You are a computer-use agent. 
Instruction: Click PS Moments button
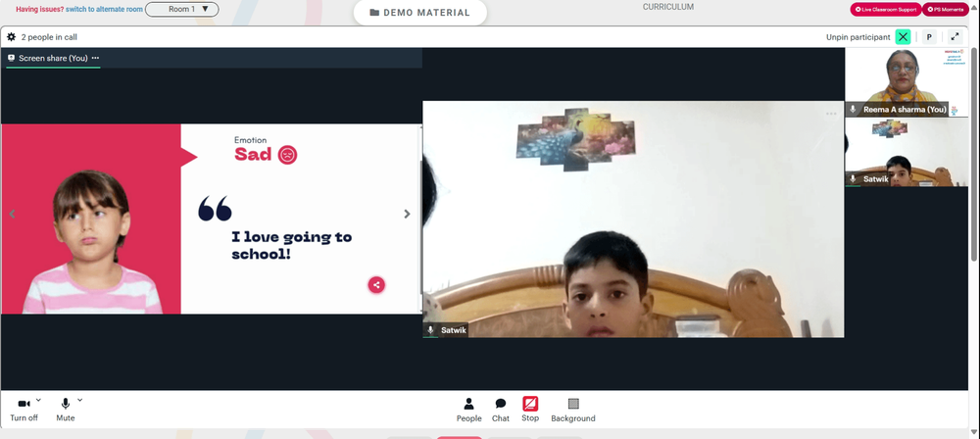click(x=946, y=10)
